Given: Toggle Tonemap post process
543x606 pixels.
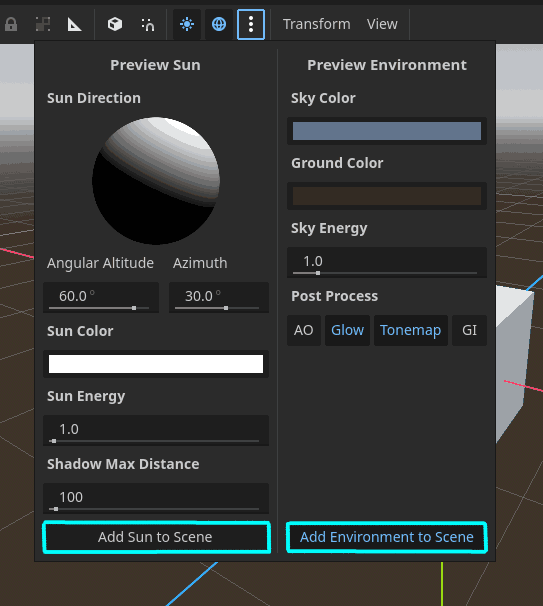Looking at the screenshot, I should click(410, 330).
